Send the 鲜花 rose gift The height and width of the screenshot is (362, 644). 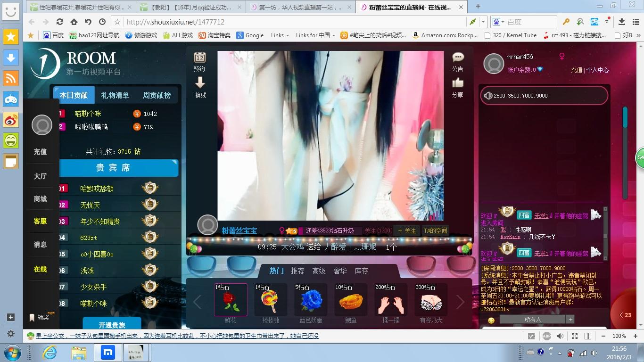(x=231, y=299)
